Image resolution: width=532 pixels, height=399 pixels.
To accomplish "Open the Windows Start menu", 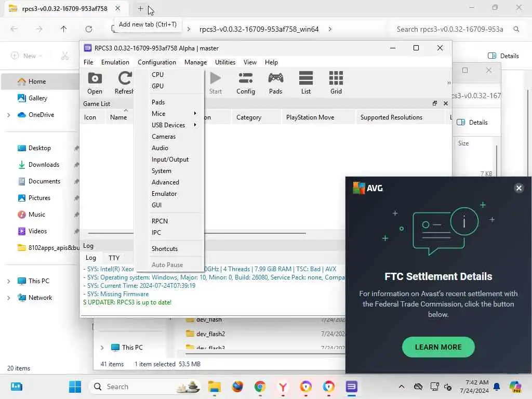I will tap(75, 387).
